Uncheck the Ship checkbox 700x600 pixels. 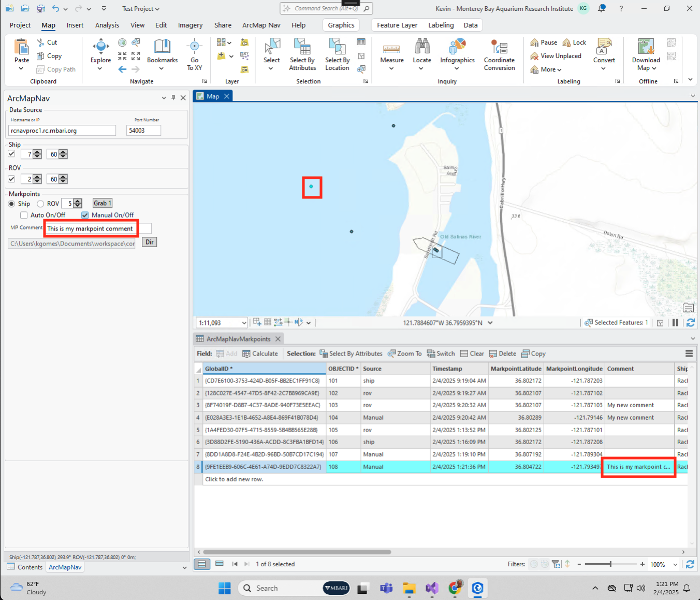click(11, 154)
